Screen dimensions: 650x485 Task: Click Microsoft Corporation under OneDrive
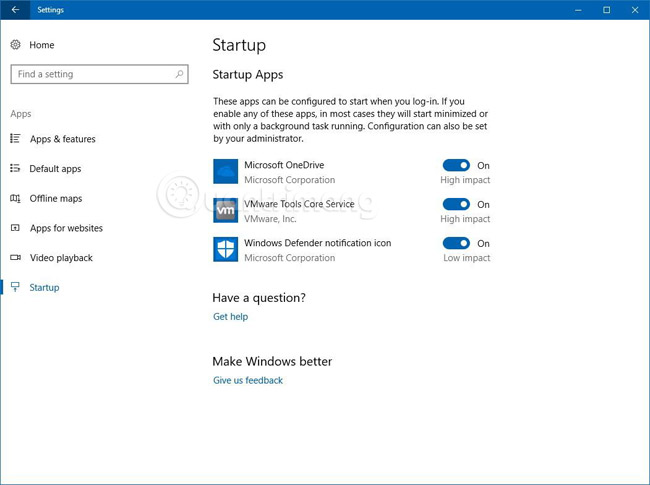[x=289, y=180]
